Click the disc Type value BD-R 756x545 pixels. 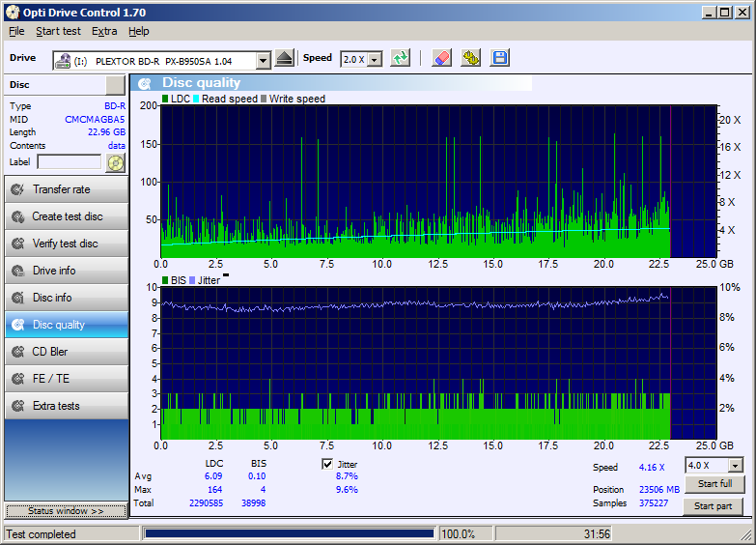pos(115,106)
